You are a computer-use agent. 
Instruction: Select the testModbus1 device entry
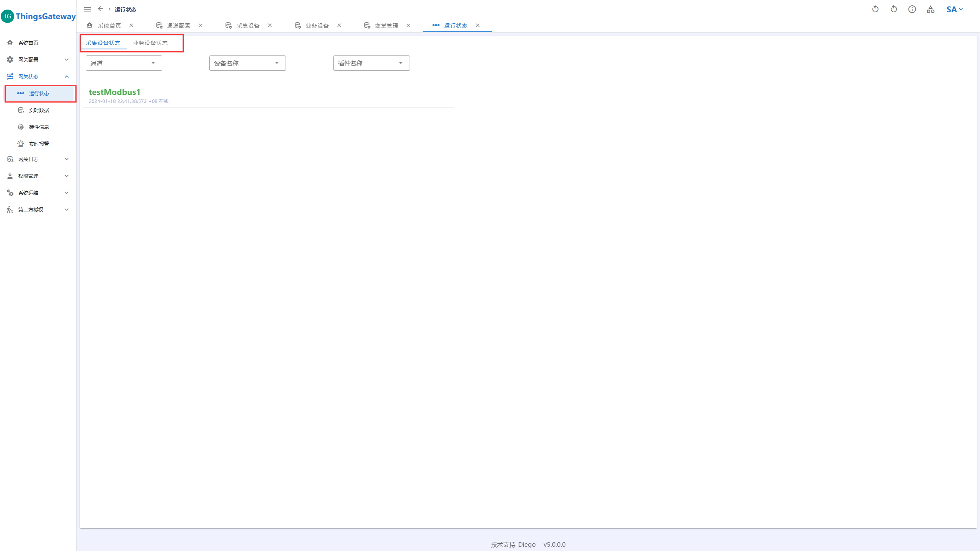[x=114, y=92]
